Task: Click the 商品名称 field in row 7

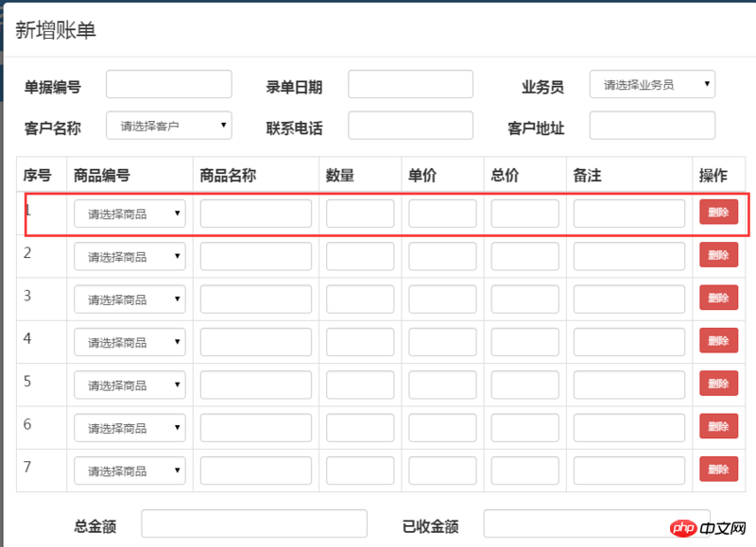Action: coord(255,470)
